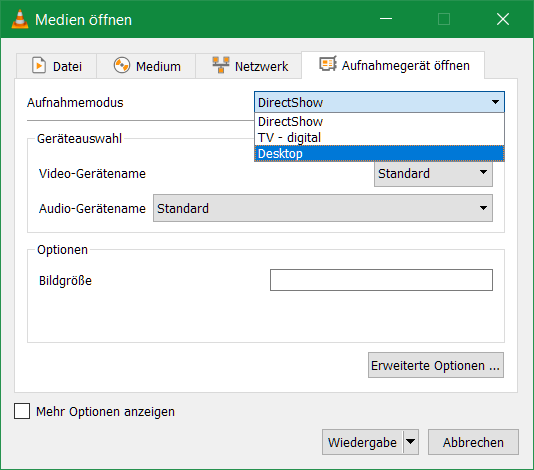Enable Mehr Optionen anzeigen checkbox
This screenshot has width=534, height=470.
pyautogui.click(x=22, y=411)
